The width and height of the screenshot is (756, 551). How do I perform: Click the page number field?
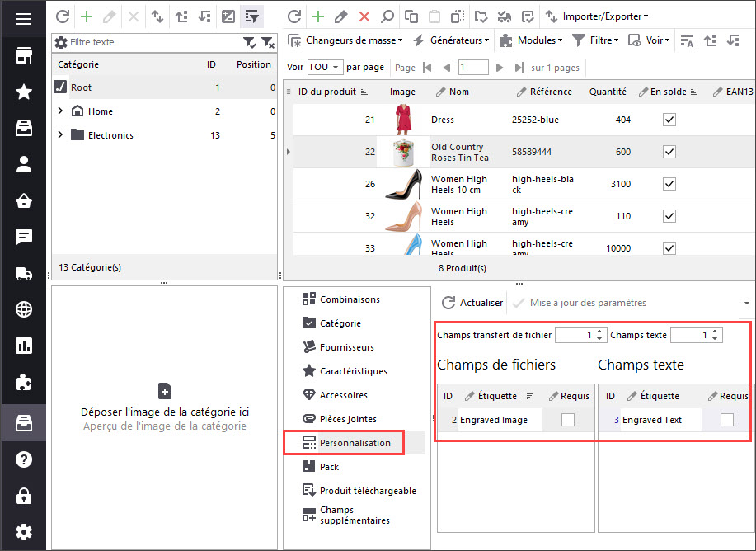click(473, 67)
